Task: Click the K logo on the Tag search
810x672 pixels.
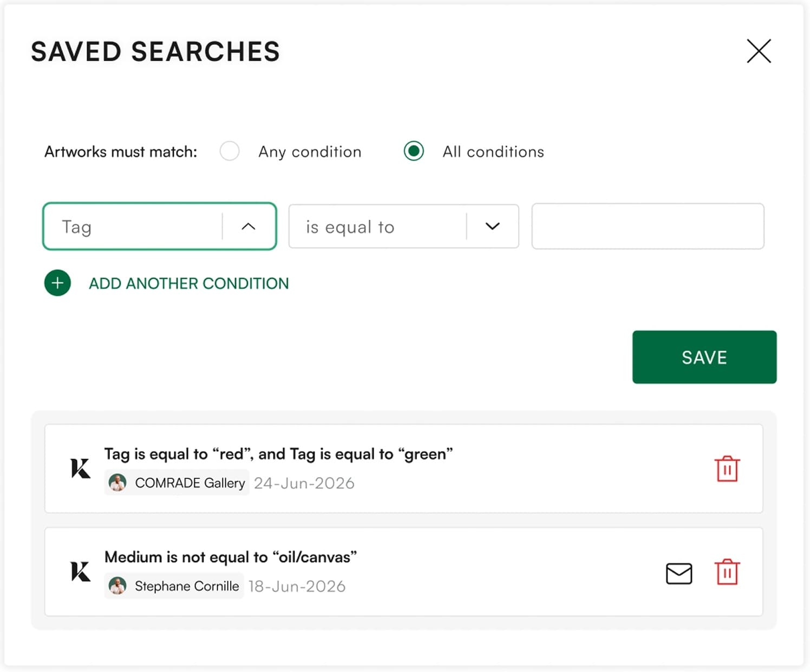Action: [81, 468]
